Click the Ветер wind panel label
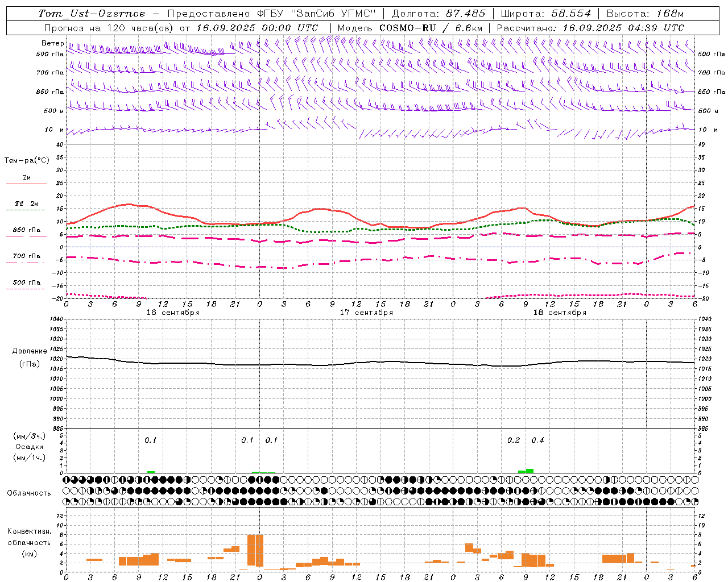Viewport: 728px width, 582px height. coord(53,43)
